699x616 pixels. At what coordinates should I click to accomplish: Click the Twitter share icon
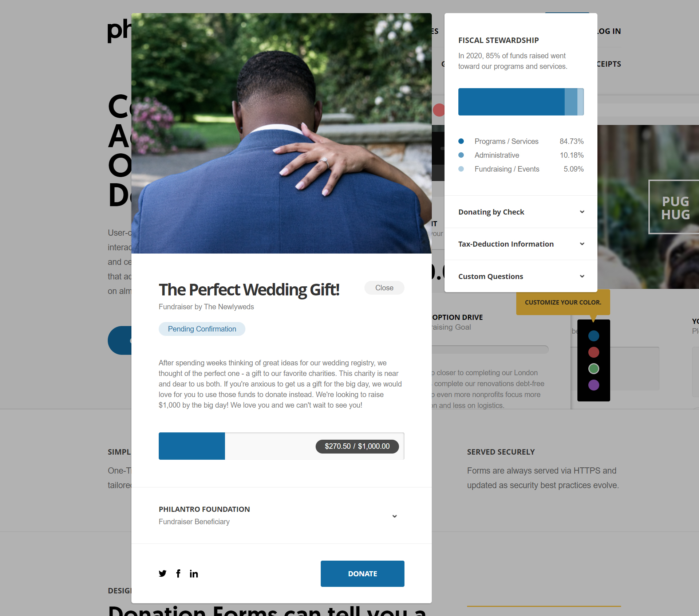[163, 573]
